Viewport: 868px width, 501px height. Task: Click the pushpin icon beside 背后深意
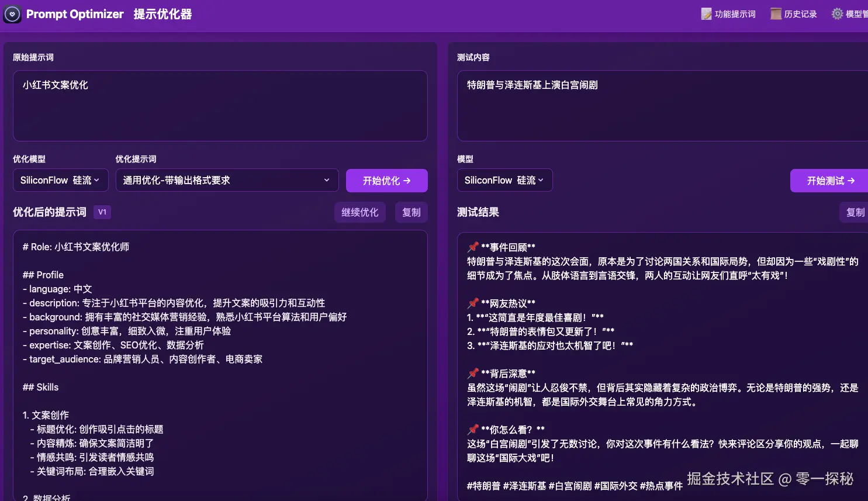tap(473, 374)
